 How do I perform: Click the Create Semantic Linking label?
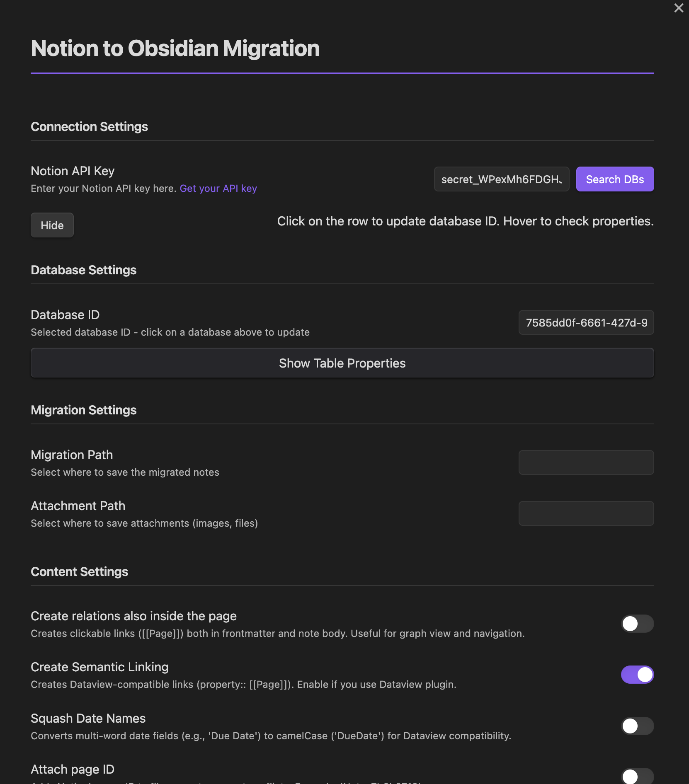coord(99,667)
